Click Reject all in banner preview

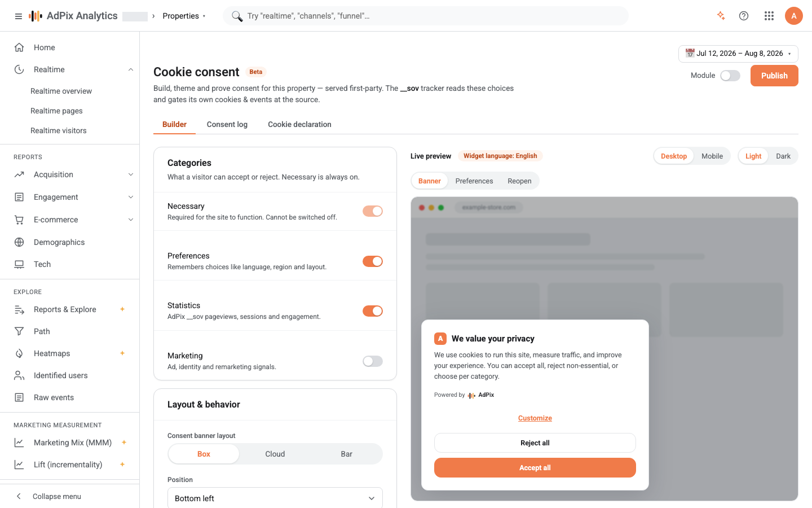[535, 443]
